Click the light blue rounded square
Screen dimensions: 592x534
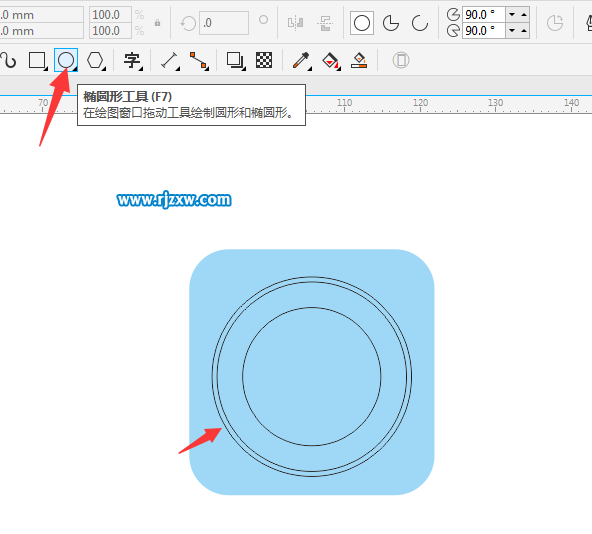(312, 372)
